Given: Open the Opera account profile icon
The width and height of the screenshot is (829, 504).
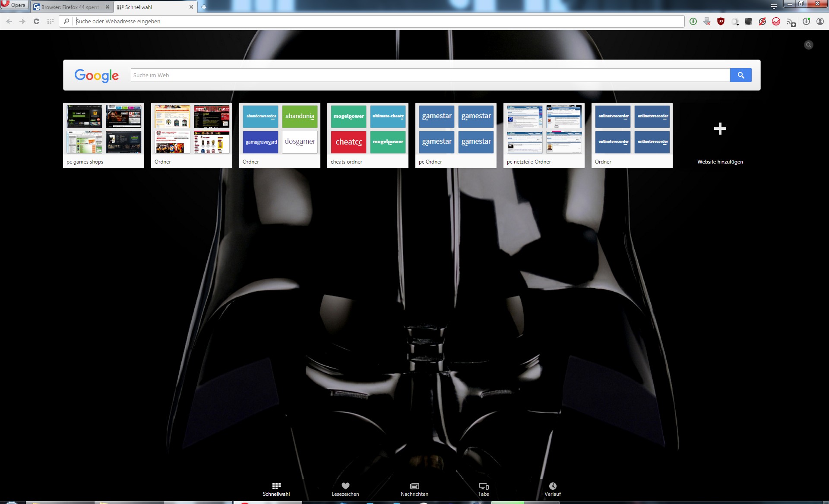Looking at the screenshot, I should click(820, 21).
